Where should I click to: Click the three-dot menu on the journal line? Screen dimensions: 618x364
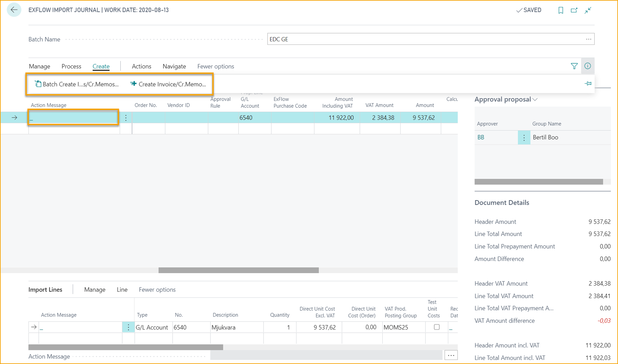(126, 117)
